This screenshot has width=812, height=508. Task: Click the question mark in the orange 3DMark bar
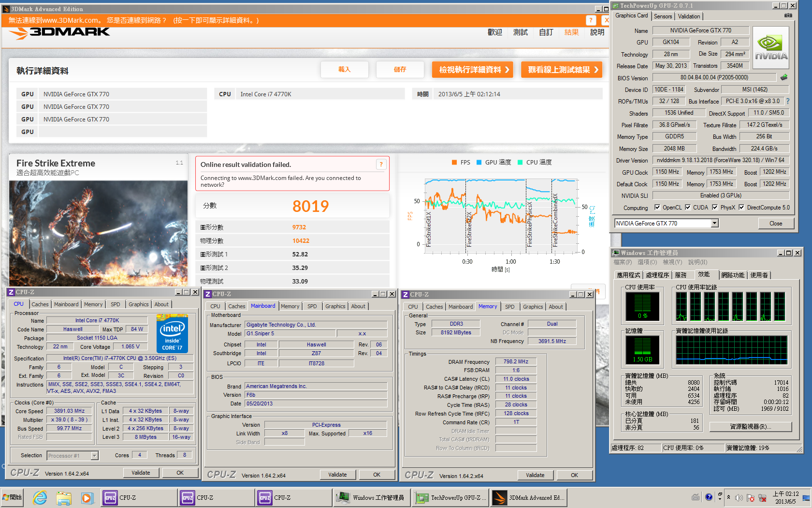591,20
